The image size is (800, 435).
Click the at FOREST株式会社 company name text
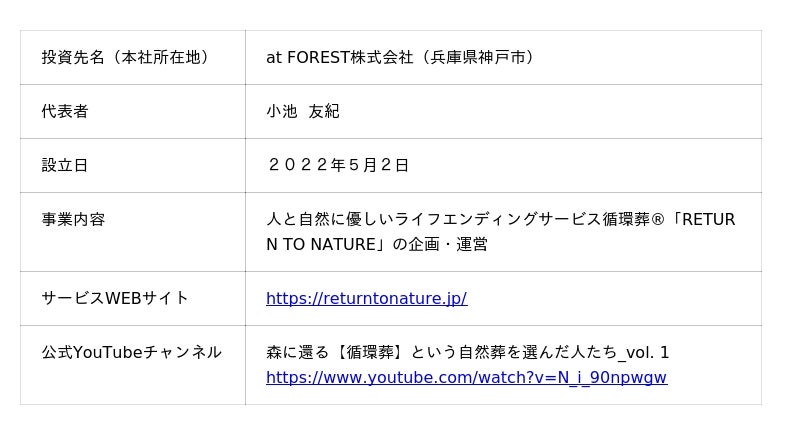(339, 57)
